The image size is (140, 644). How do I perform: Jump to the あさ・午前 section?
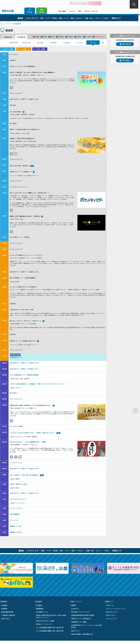click(x=8, y=49)
